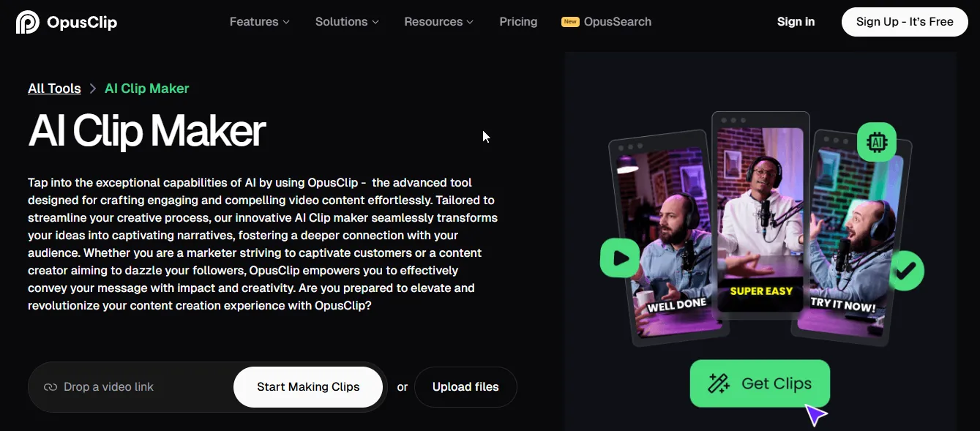This screenshot has height=431, width=980.
Task: Open the Features dropdown menu
Action: [x=259, y=22]
